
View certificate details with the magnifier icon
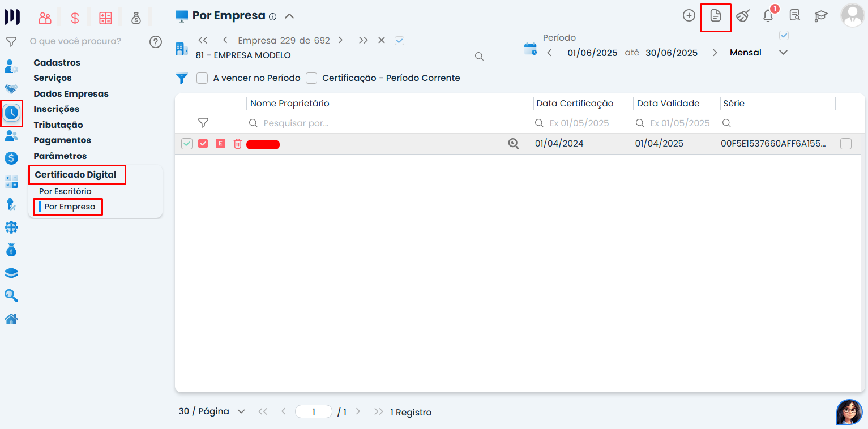[x=514, y=144]
